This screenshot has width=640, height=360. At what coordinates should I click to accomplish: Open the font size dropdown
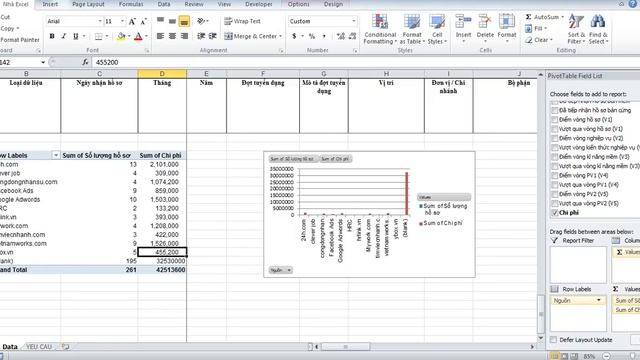click(122, 21)
